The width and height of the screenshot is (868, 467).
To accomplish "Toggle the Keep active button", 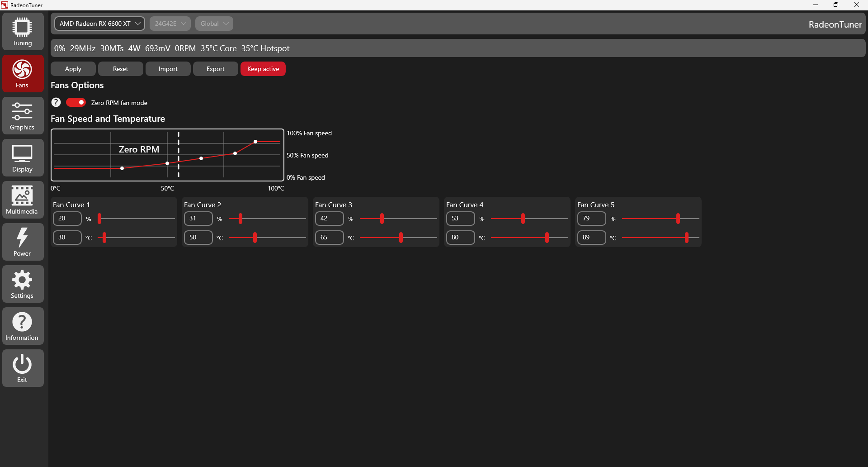I will 263,69.
